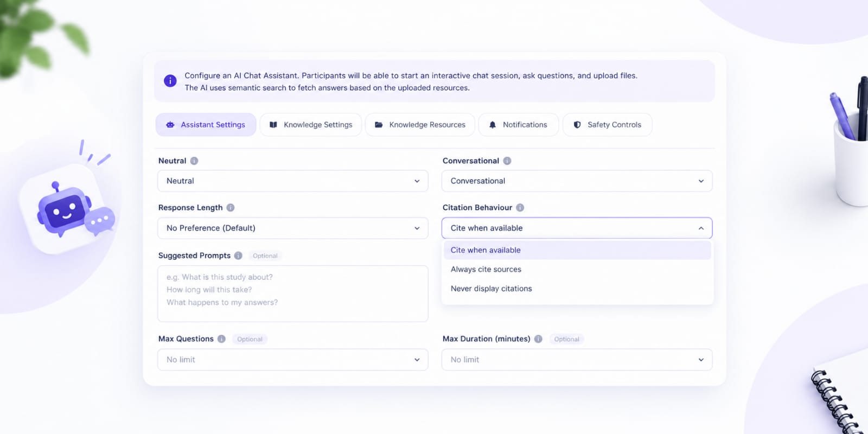Open the Conversational style dropdown
The height and width of the screenshot is (434, 868).
click(x=577, y=181)
